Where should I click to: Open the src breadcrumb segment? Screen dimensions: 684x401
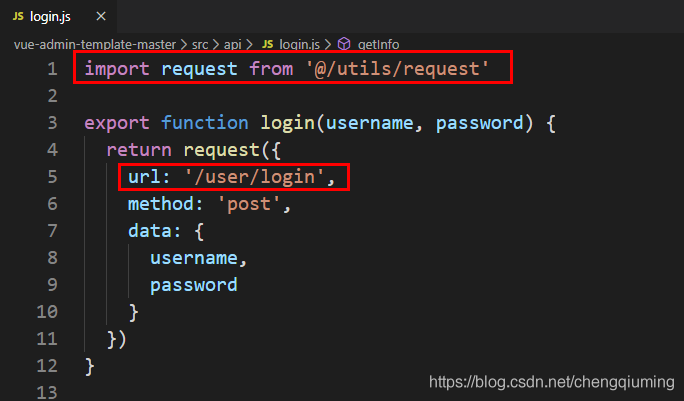pos(200,45)
